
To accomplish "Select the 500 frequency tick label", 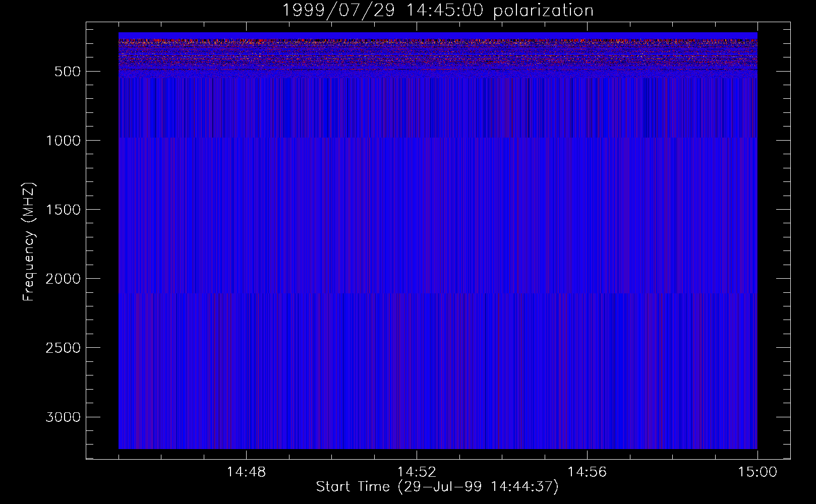I will click(x=68, y=72).
